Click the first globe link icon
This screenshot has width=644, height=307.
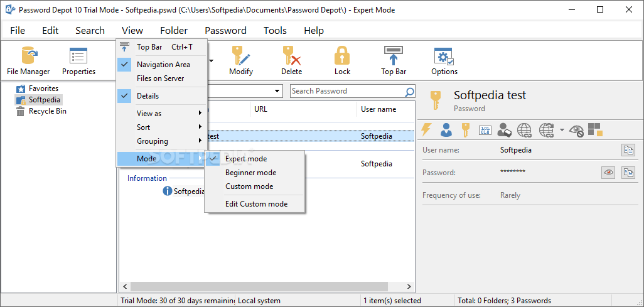524,130
